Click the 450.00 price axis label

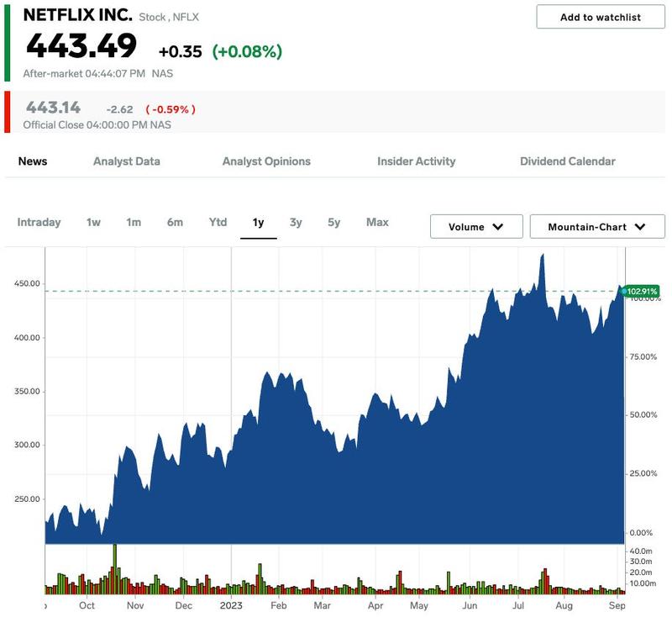(27, 283)
